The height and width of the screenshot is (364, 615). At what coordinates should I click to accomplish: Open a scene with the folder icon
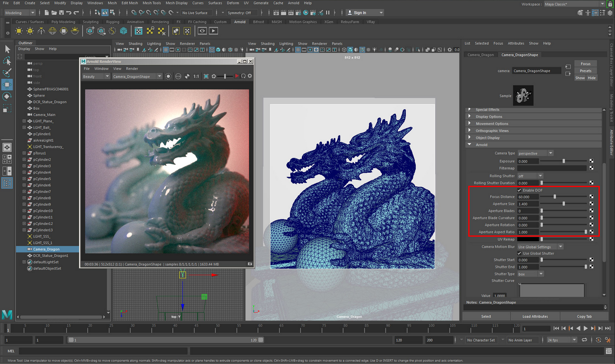click(54, 13)
